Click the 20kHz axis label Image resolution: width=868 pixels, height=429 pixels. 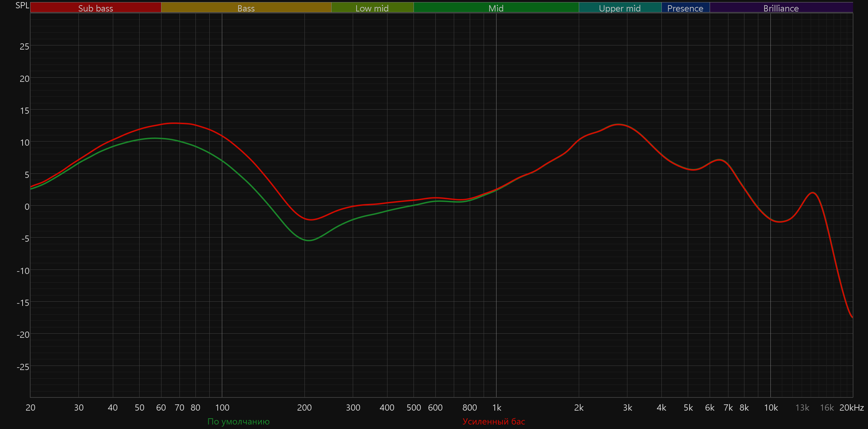point(851,407)
